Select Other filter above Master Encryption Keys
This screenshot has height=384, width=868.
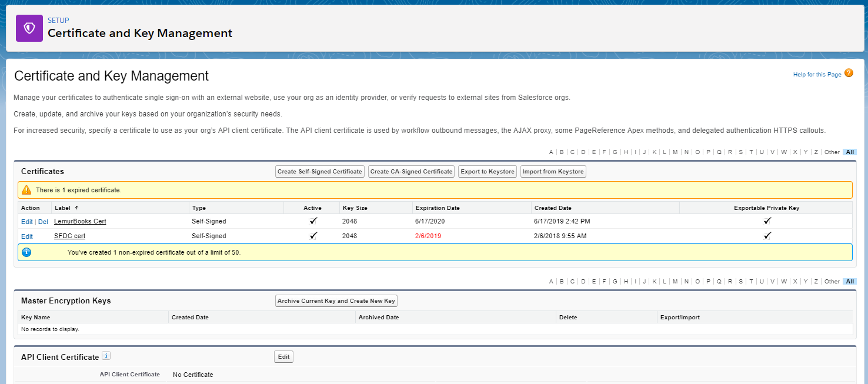point(832,282)
